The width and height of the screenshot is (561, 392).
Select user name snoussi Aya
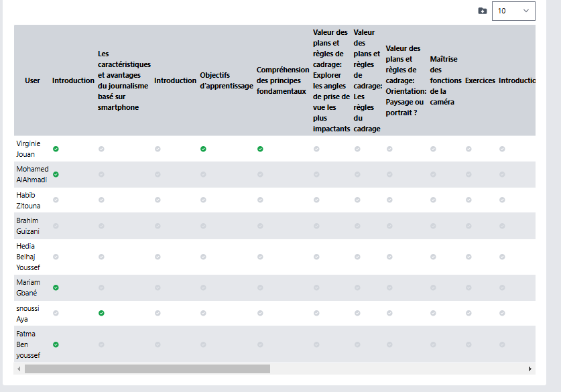[27, 314]
